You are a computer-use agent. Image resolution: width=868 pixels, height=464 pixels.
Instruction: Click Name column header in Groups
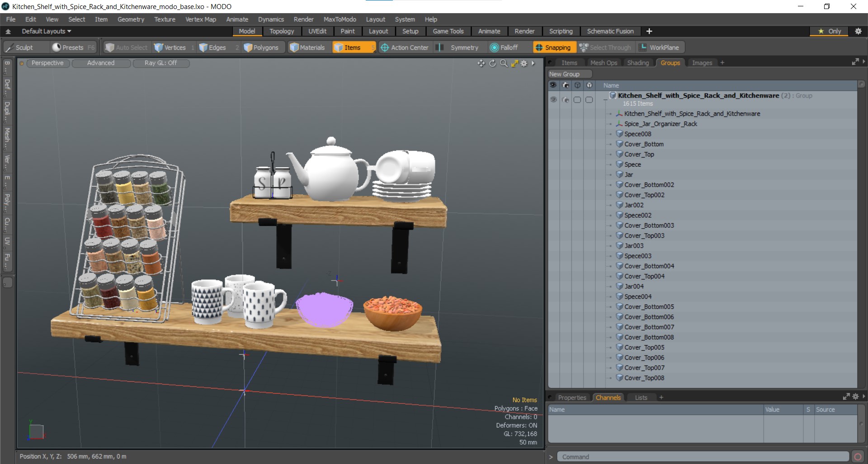[x=611, y=85]
